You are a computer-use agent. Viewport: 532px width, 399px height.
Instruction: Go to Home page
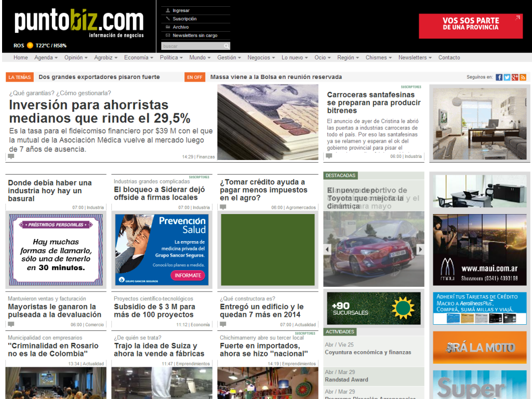21,58
